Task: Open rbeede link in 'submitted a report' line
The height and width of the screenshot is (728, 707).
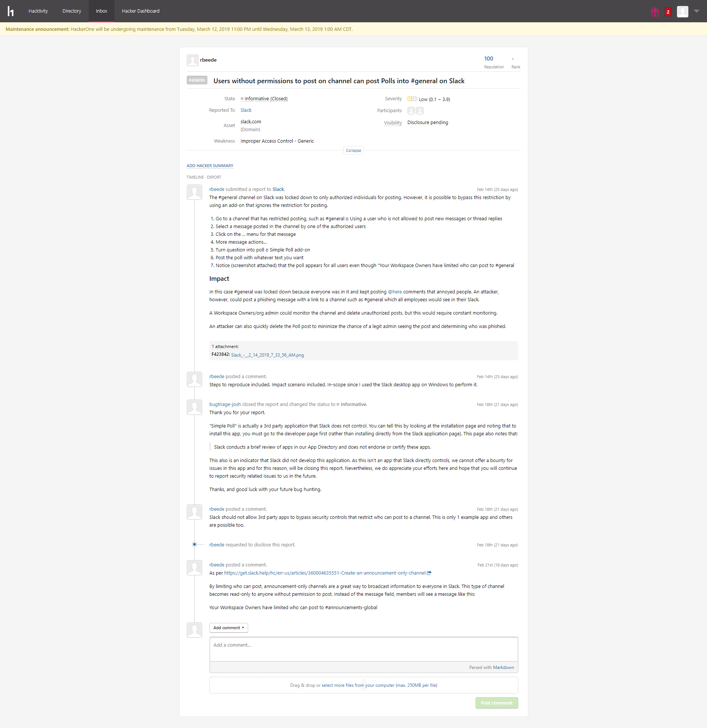Action: 217,189
